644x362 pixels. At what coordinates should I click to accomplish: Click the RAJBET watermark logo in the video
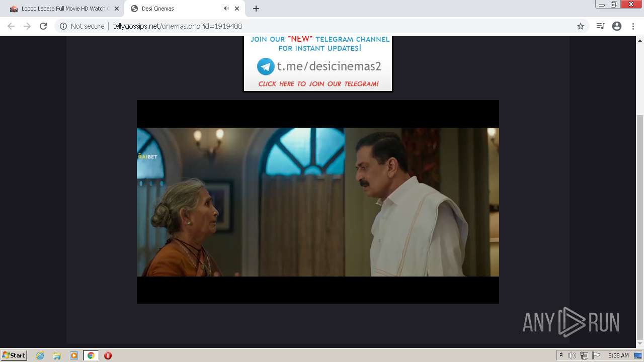tap(147, 156)
